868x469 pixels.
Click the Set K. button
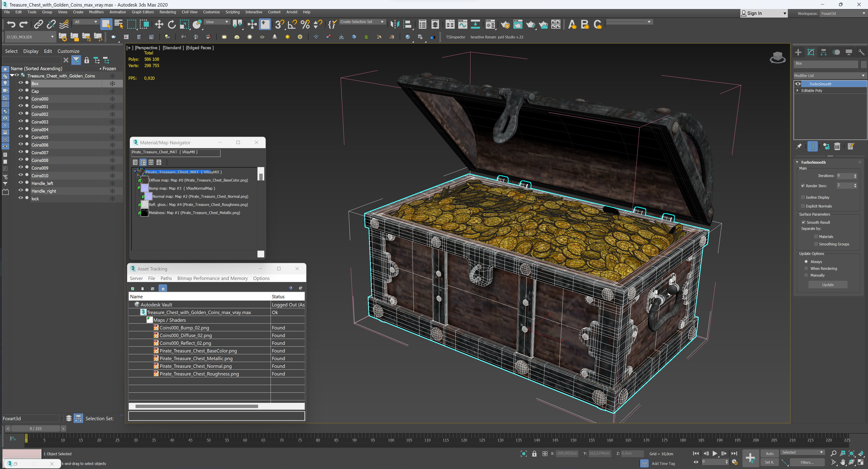click(770, 462)
